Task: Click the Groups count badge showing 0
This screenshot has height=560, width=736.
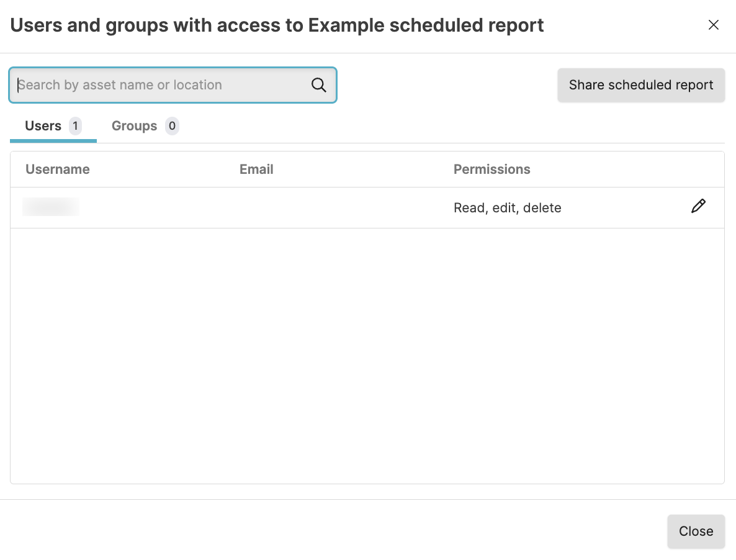Action: (172, 126)
